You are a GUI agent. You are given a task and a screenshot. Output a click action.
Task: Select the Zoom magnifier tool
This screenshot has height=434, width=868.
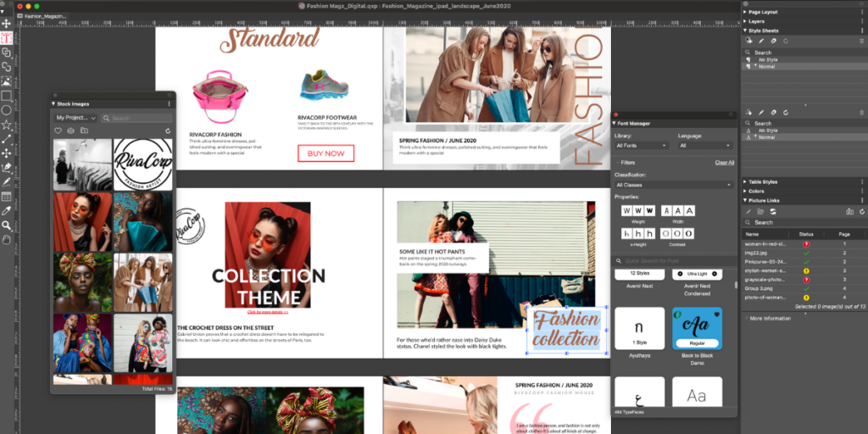[x=6, y=225]
